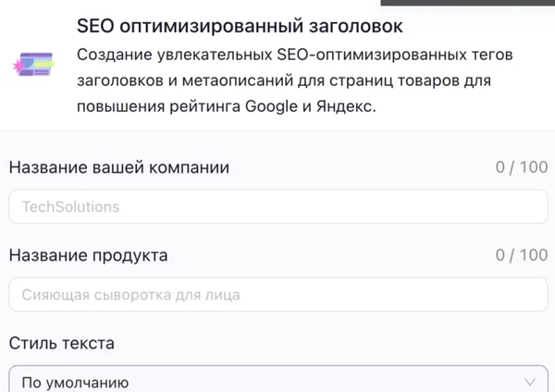Click the word "SEO" in the heading
Screen dimensions: 555x392
(95, 26)
